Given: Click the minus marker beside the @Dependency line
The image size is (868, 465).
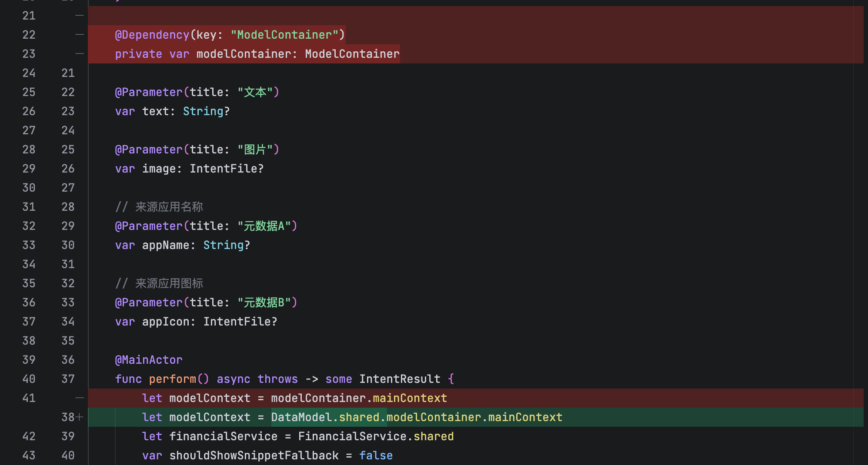Looking at the screenshot, I should 79,35.
